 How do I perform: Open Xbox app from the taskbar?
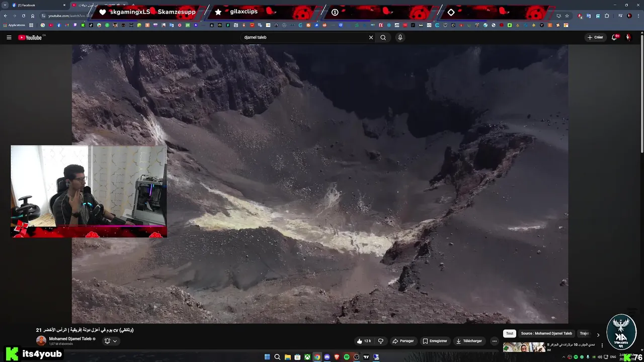coord(307,357)
